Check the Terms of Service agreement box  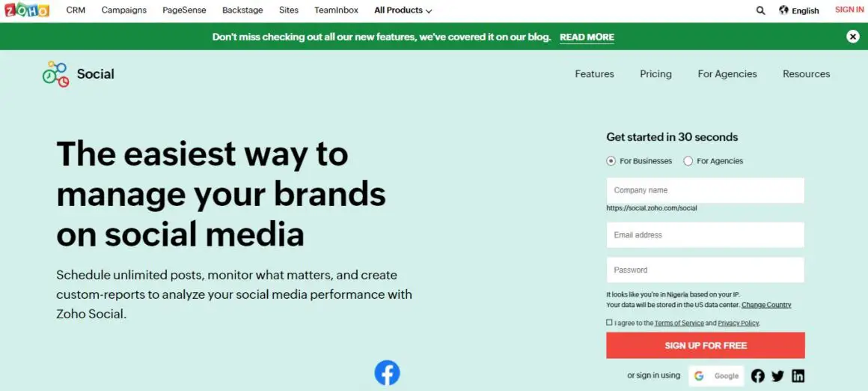(610, 322)
